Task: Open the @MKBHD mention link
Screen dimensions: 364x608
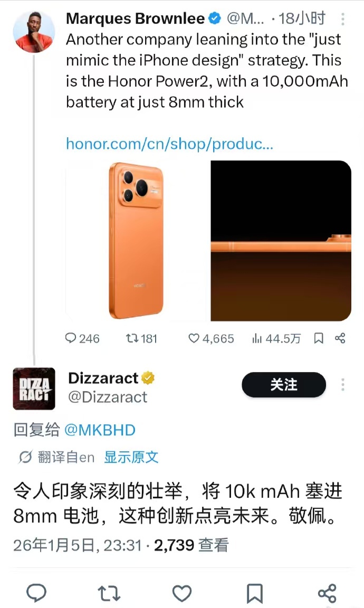Action: point(100,430)
